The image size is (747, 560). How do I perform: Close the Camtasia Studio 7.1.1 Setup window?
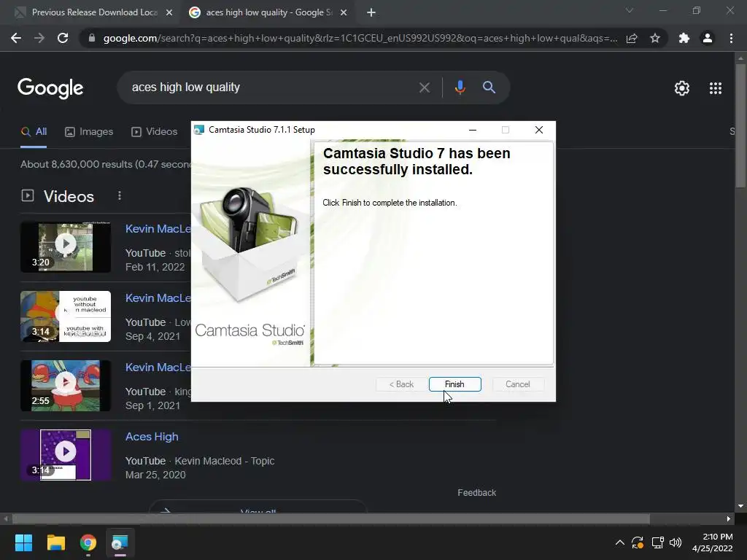[539, 130]
